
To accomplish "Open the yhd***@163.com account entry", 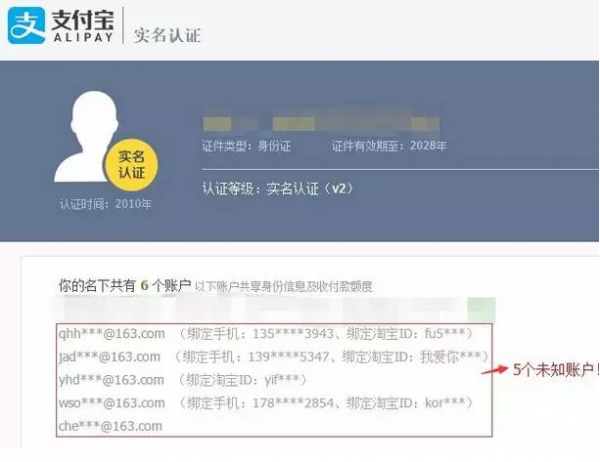I will (x=110, y=380).
